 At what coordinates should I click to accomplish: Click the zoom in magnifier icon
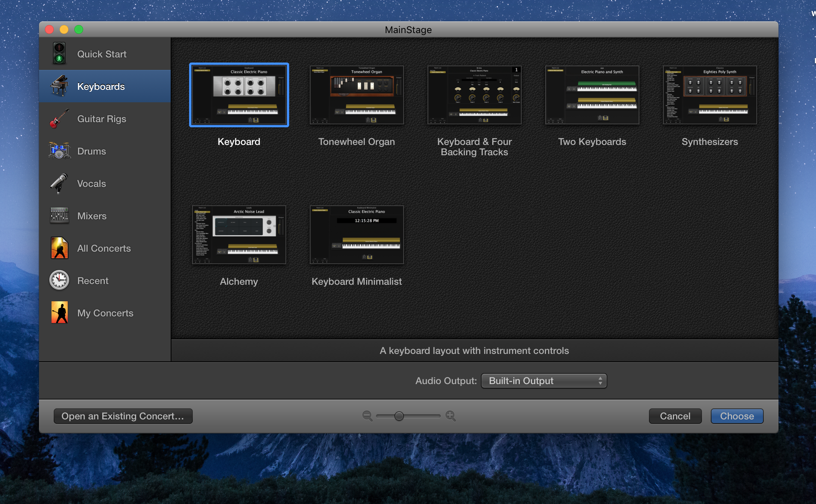[x=451, y=416]
